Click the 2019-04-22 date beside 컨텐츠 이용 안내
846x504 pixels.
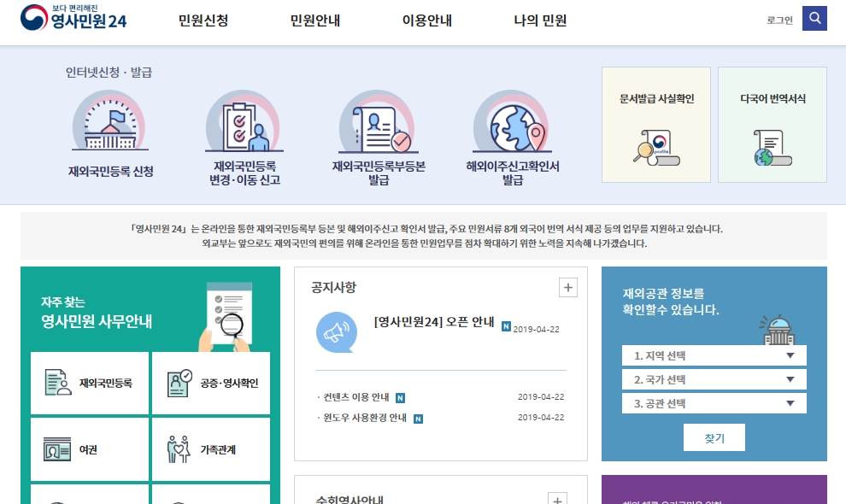click(541, 397)
